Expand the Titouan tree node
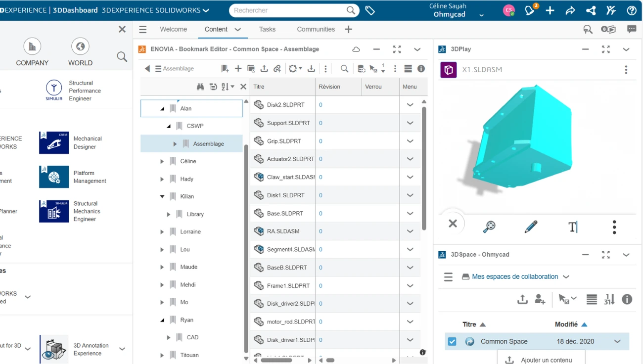 coord(162,355)
